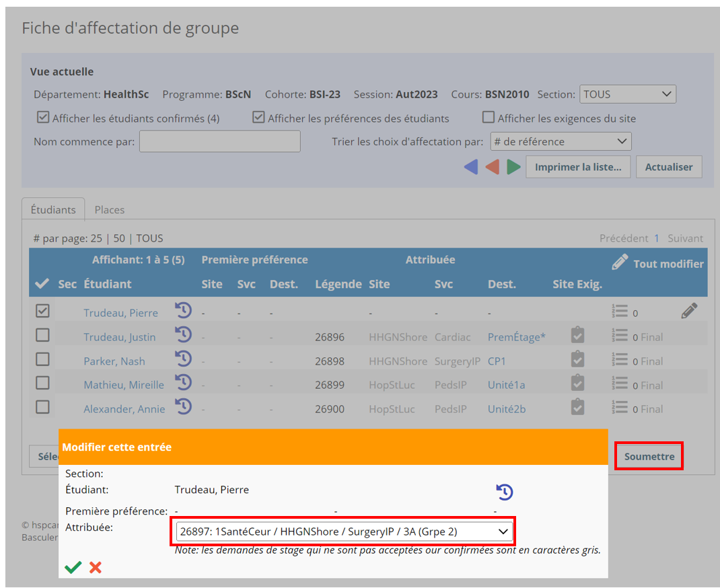This screenshot has width=720, height=588.
Task: Focus the Nom commence par text field
Action: (220, 141)
